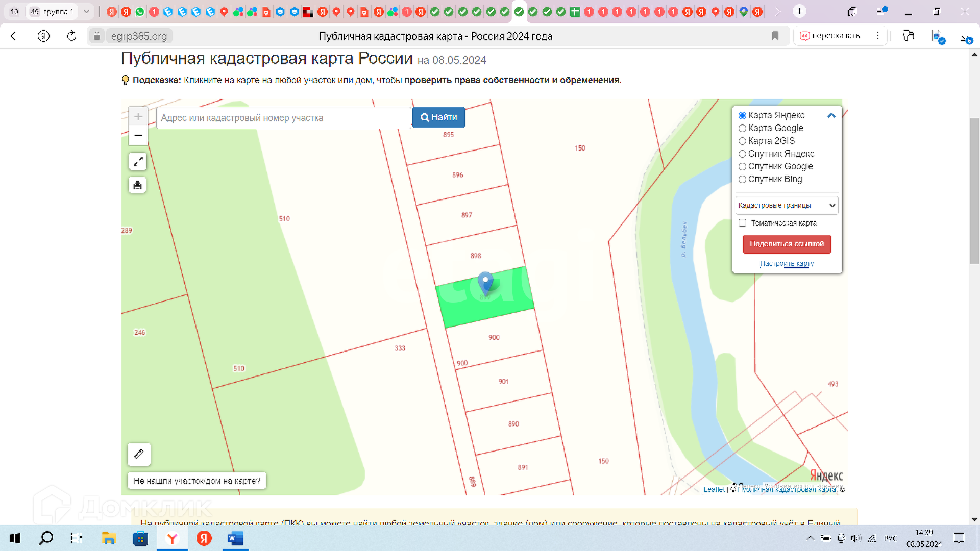Click the browser page reload icon
The height and width of the screenshot is (551, 980).
(71, 36)
